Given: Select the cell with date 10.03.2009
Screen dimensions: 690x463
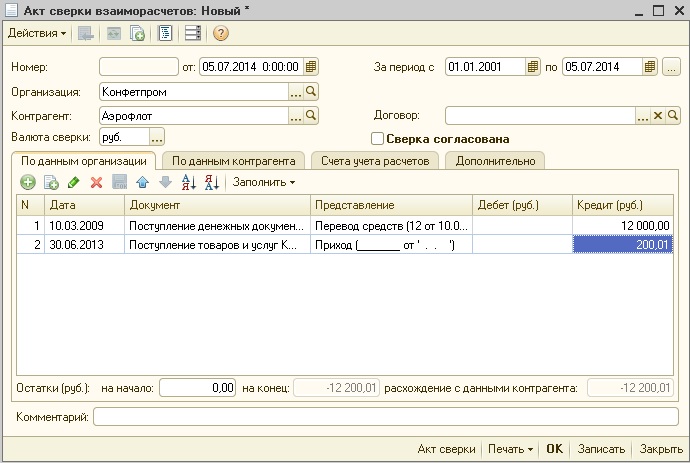Looking at the screenshot, I should 84,226.
